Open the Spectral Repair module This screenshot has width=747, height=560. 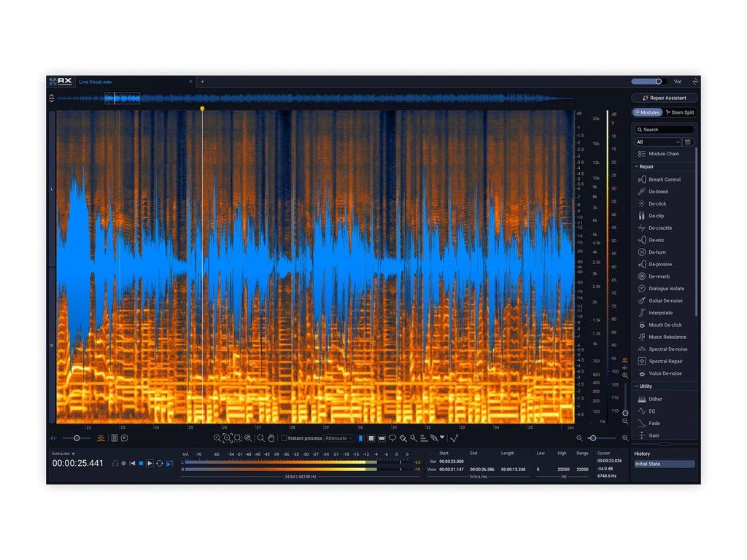tap(665, 361)
